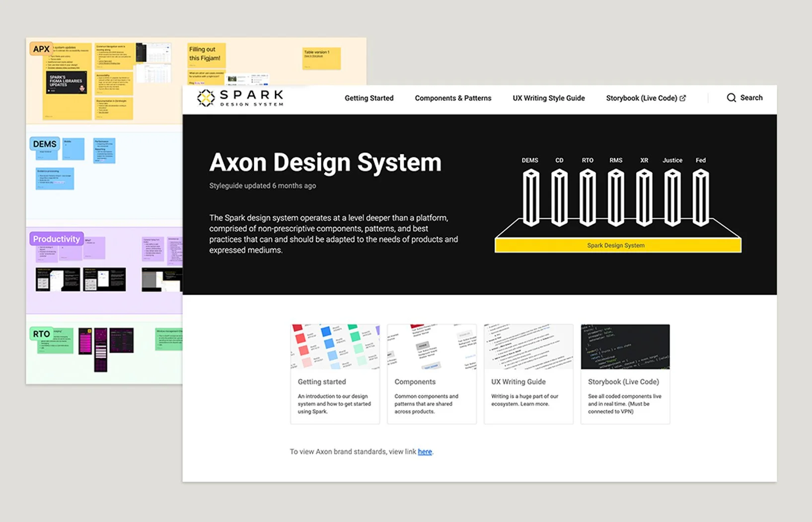Click the CD pillar in the diagram
Screen dimensions: 812x522
[559, 197]
